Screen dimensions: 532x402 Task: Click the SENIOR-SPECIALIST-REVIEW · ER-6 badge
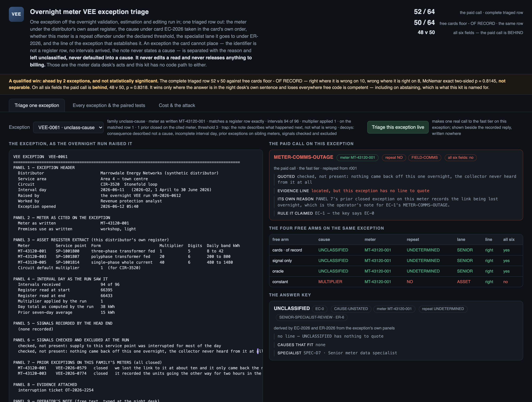312,317
